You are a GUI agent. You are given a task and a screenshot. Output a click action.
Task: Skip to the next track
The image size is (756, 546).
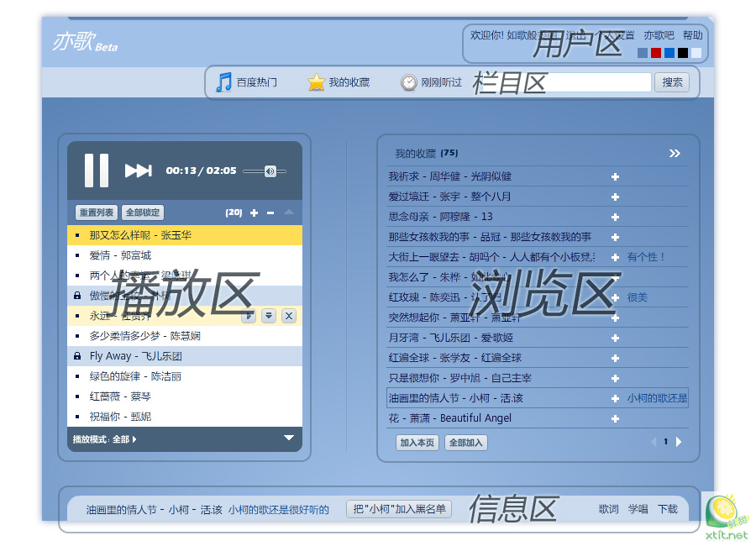click(139, 171)
